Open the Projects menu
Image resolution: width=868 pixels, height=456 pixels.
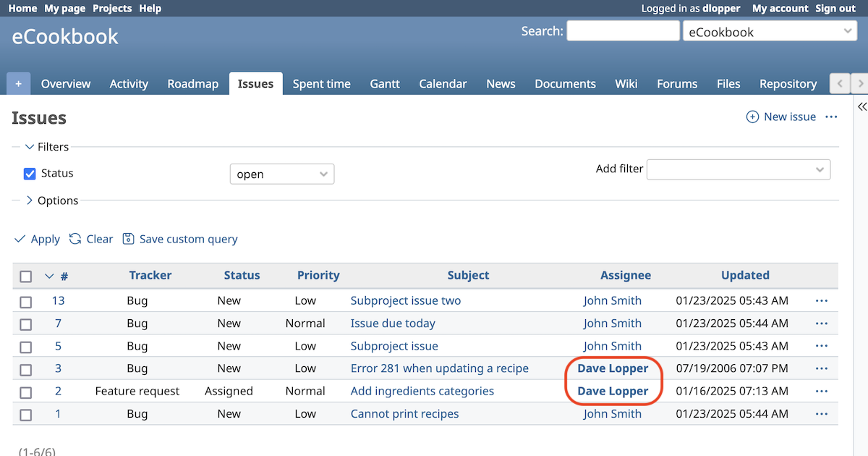(x=112, y=8)
